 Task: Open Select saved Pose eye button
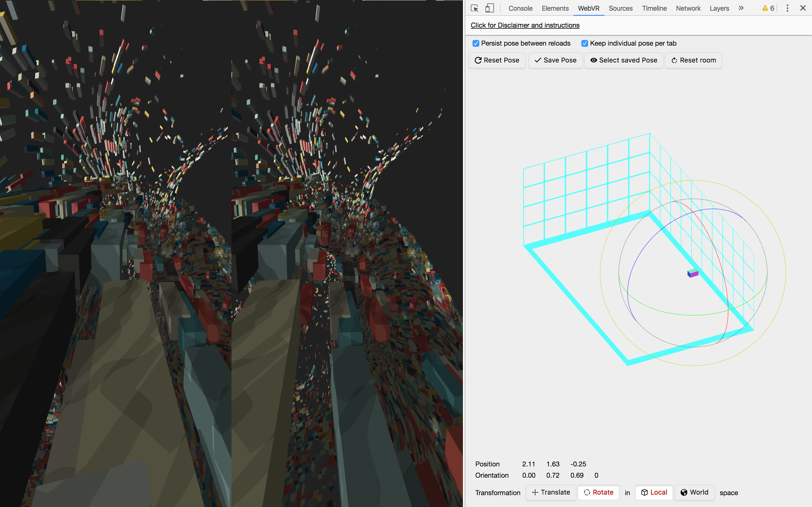pos(624,60)
